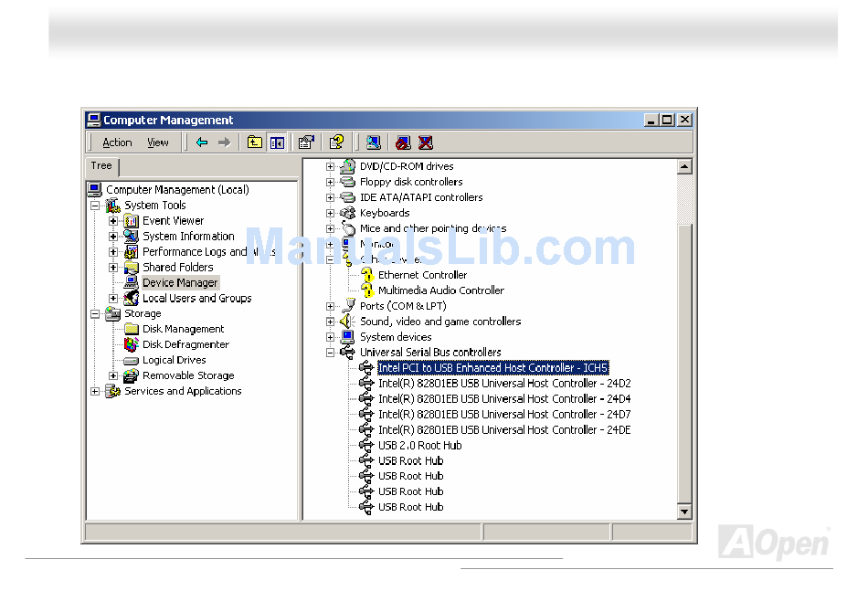Expand Services and Applications node
The image size is (868, 591).
(x=95, y=392)
